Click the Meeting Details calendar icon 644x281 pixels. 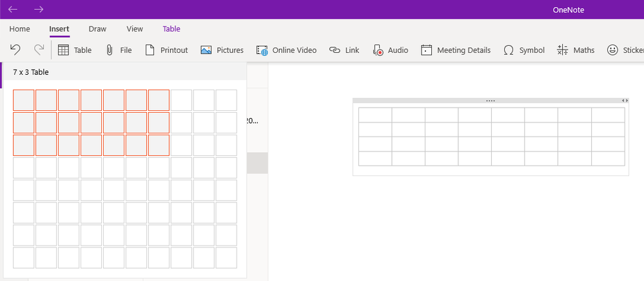[426, 50]
